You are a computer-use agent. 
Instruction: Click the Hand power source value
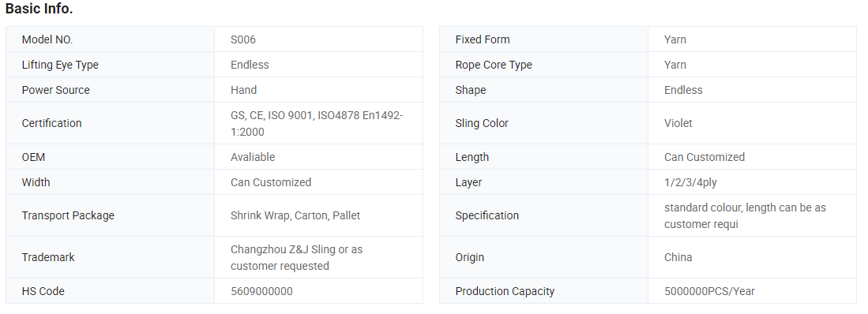[x=243, y=90]
